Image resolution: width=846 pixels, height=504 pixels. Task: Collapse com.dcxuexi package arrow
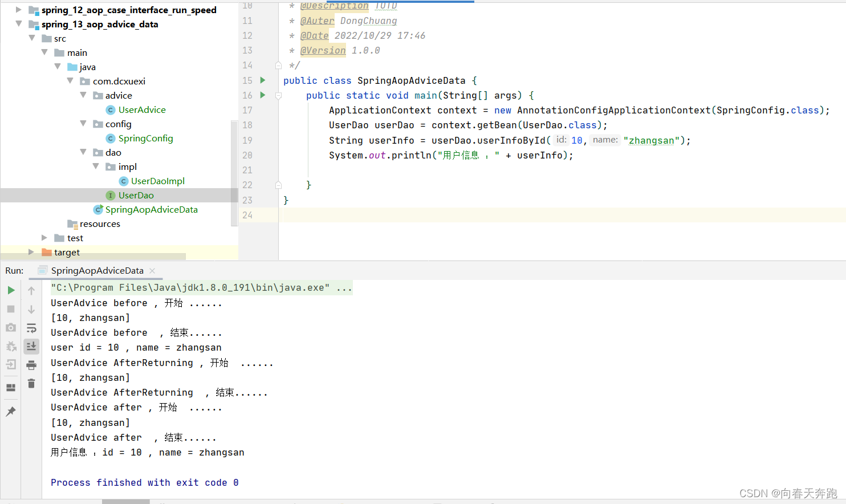click(70, 81)
